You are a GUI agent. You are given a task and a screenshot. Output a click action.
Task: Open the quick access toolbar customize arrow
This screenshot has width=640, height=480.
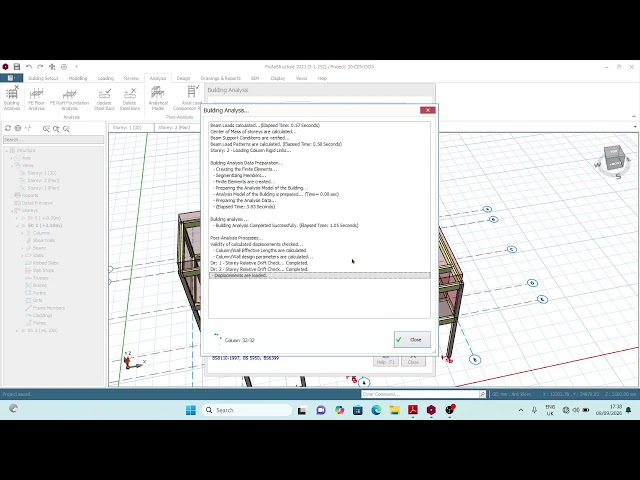(x=76, y=67)
